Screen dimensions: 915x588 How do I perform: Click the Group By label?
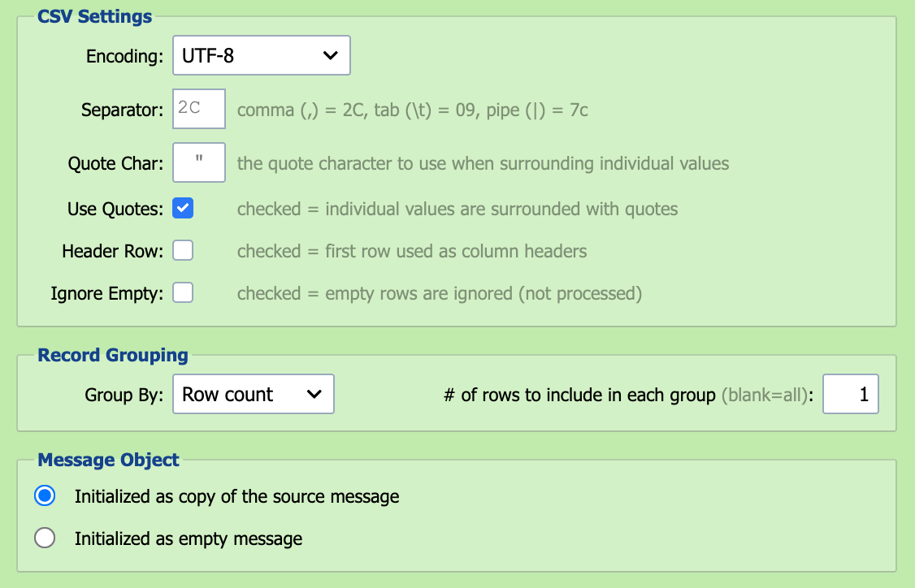tap(124, 395)
